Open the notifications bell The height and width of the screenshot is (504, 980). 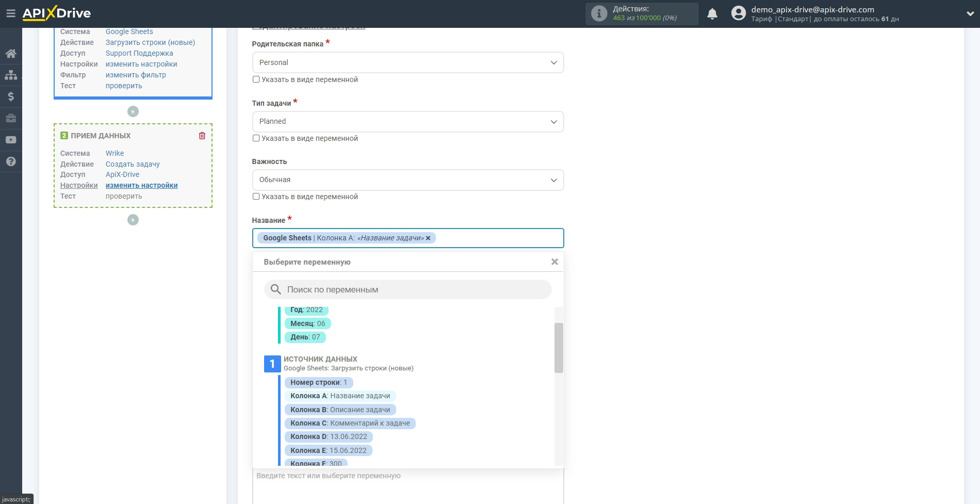[712, 14]
